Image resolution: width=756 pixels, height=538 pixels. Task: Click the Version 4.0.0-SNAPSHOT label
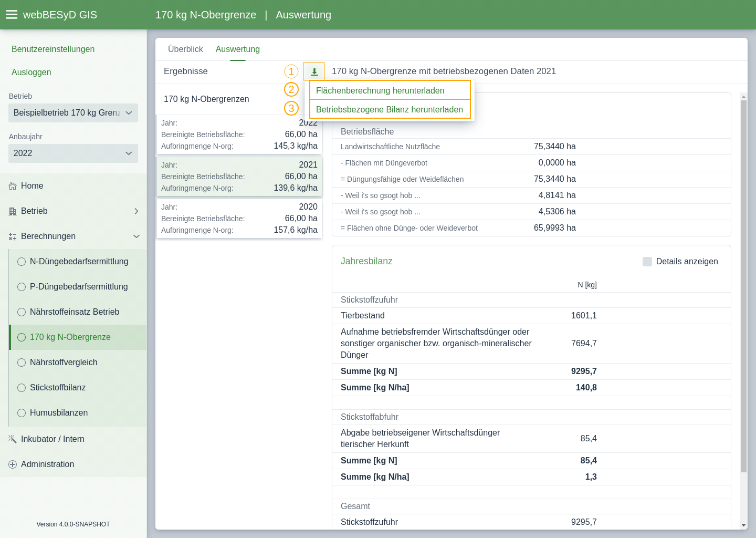73,524
